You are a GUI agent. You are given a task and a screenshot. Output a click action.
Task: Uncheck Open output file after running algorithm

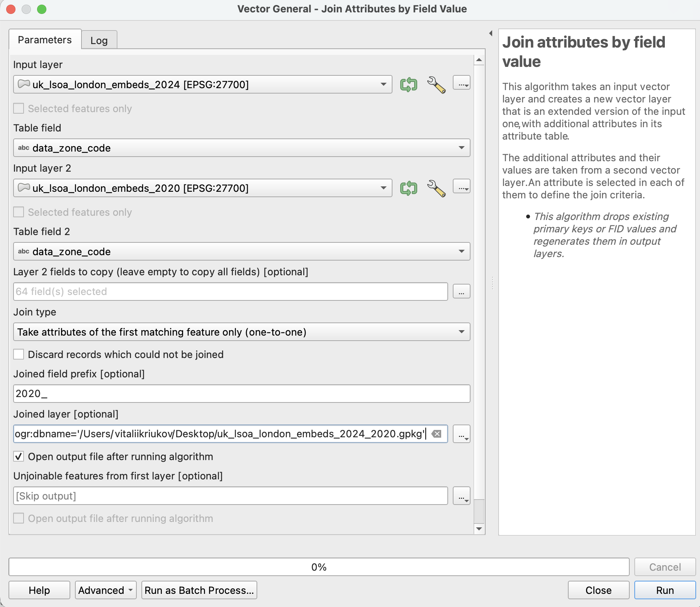coord(19,457)
